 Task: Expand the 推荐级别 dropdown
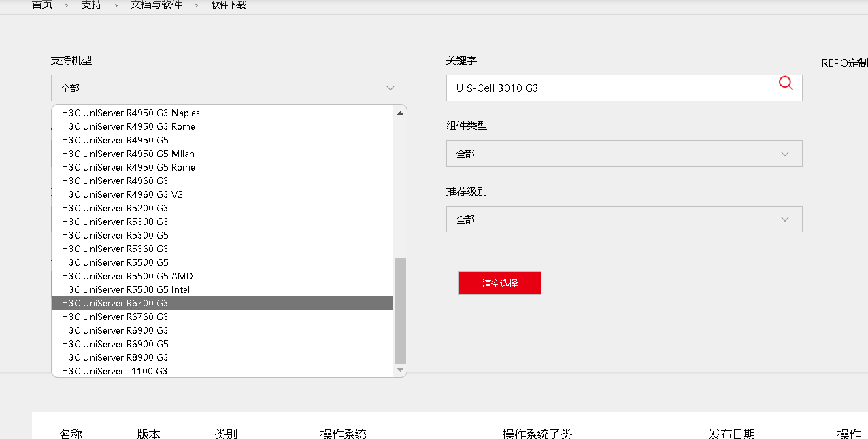(624, 219)
